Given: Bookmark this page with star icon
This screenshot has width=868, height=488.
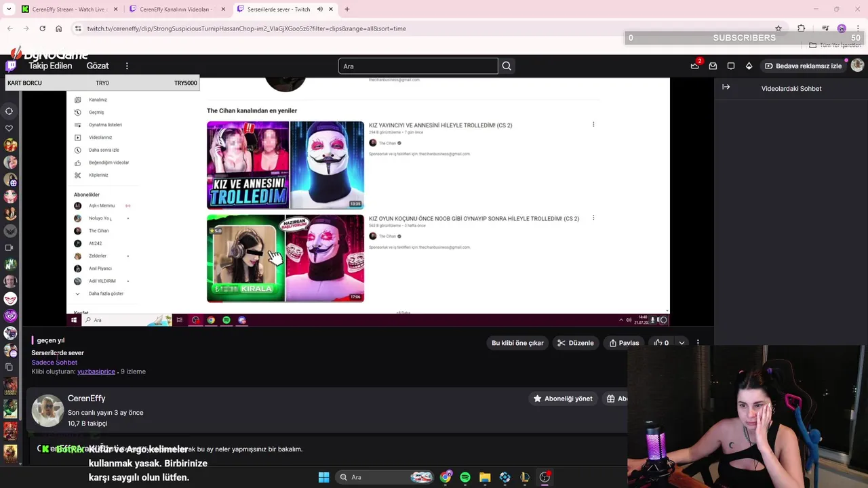Looking at the screenshot, I should tap(778, 28).
